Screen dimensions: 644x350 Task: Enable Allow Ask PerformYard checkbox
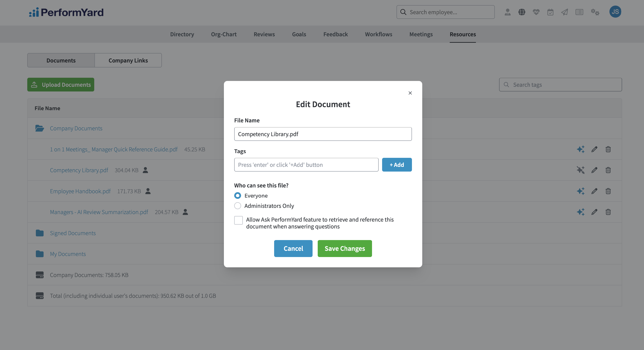[x=238, y=220]
